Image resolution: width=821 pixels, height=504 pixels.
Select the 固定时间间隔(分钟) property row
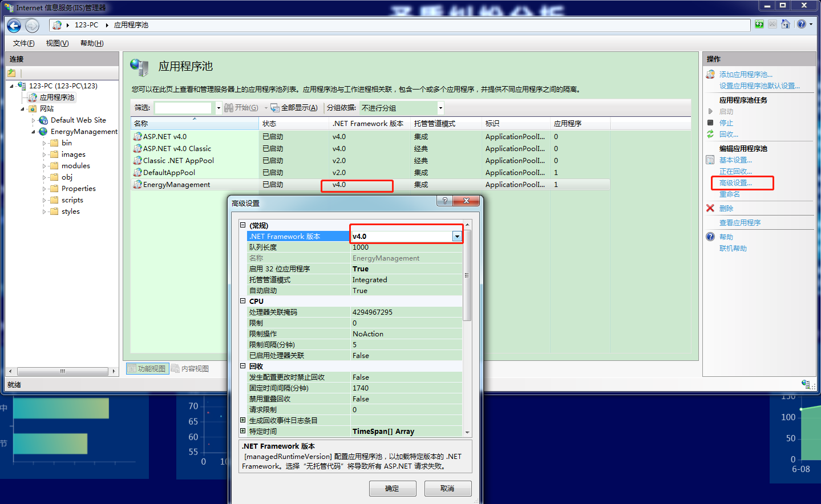(355, 388)
